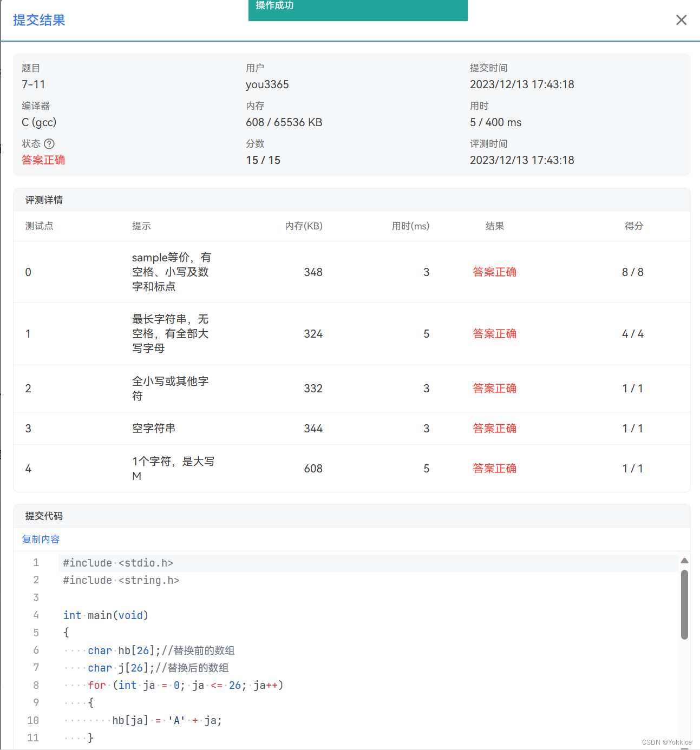Select the score 15 / 15 text
700x750 pixels.
click(x=263, y=160)
